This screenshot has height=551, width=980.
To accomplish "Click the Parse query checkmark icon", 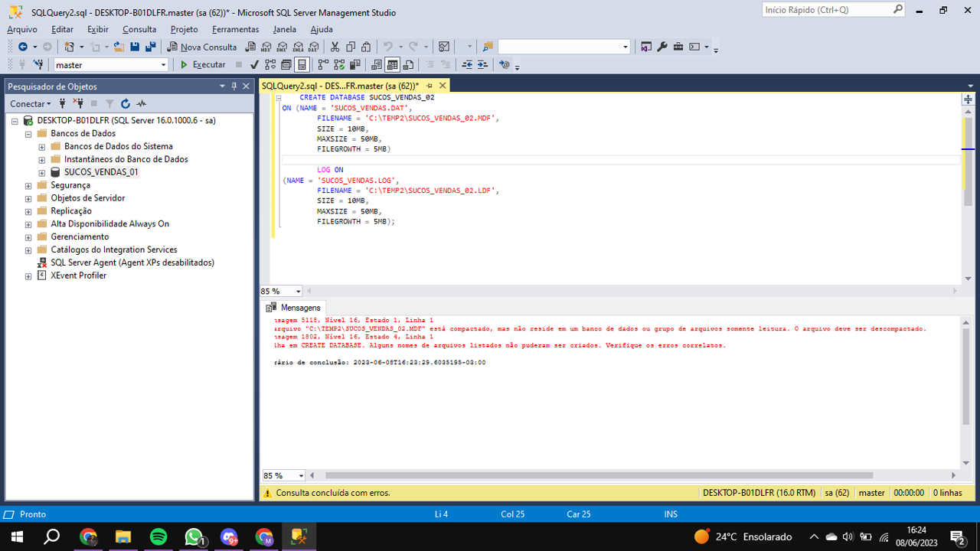I will pos(254,65).
